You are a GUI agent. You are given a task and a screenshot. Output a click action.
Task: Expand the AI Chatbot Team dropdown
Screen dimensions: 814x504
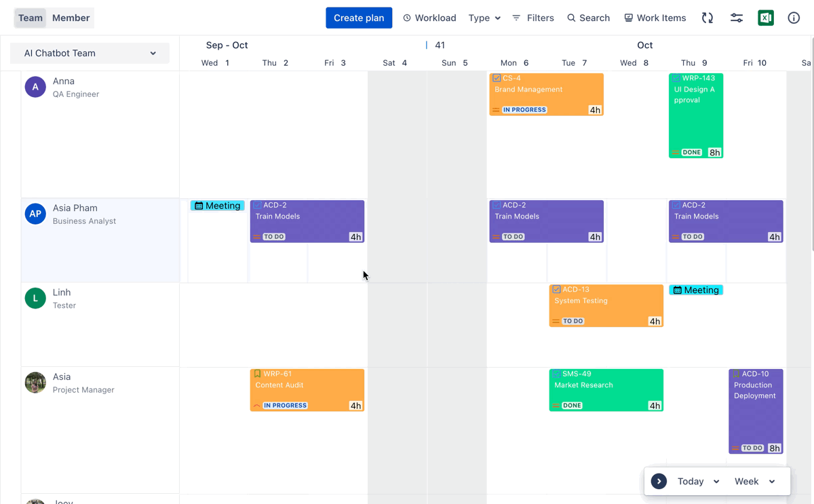click(90, 54)
